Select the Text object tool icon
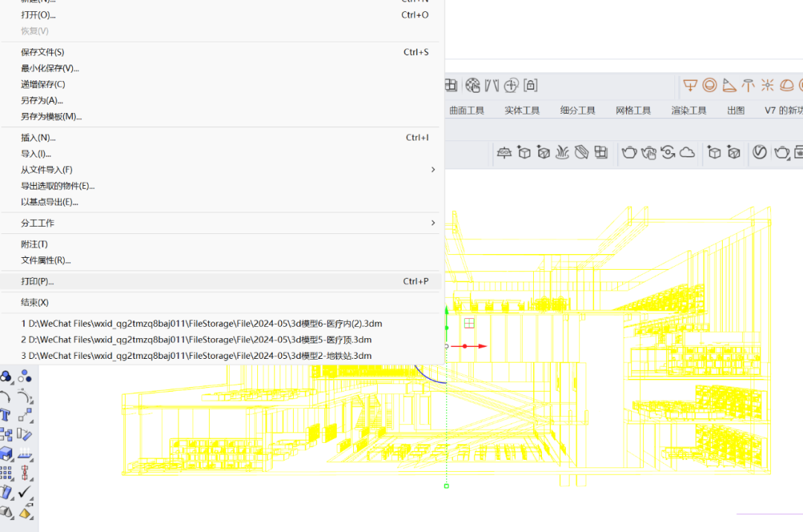The width and height of the screenshot is (803, 532). click(6, 415)
